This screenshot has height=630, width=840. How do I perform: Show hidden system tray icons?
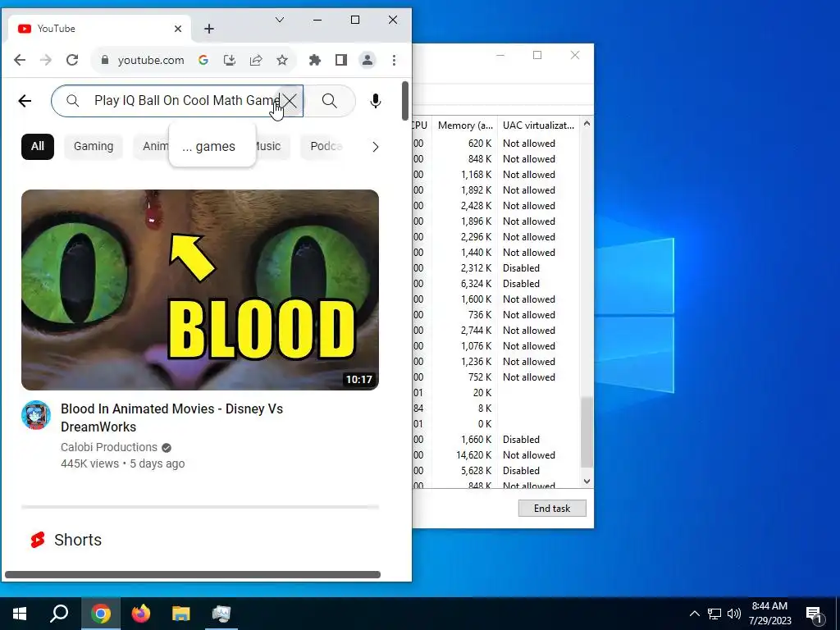[694, 614]
